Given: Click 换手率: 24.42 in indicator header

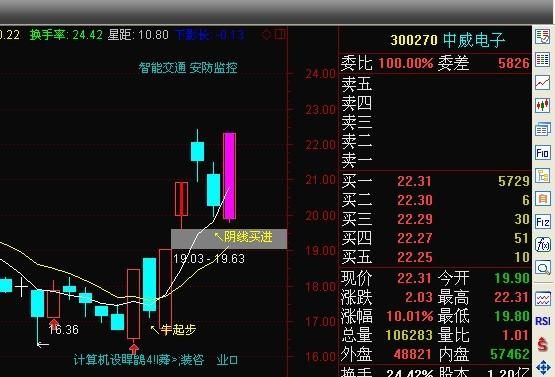Looking at the screenshot, I should click(x=66, y=35).
